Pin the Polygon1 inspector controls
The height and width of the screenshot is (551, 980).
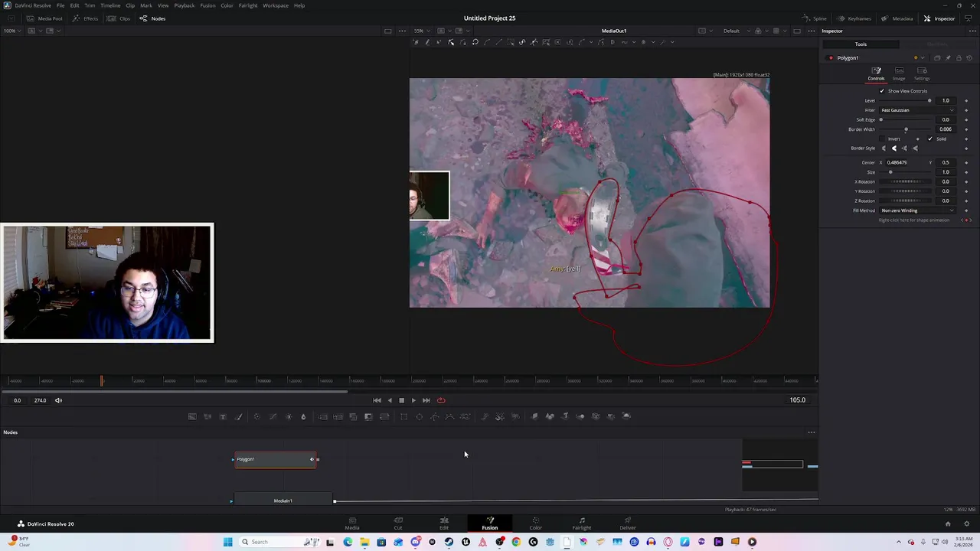(x=948, y=58)
